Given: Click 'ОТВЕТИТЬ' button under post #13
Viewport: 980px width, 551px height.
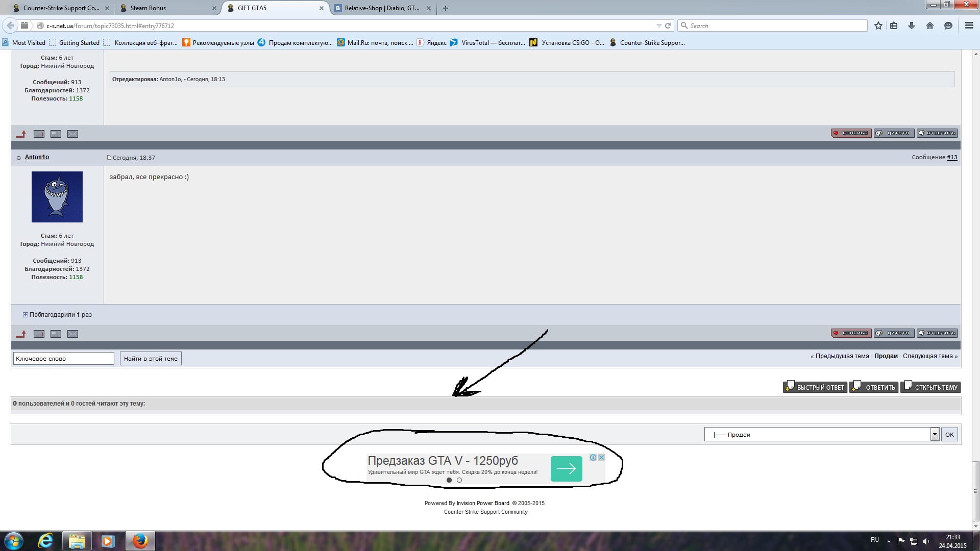Looking at the screenshot, I should (x=937, y=333).
